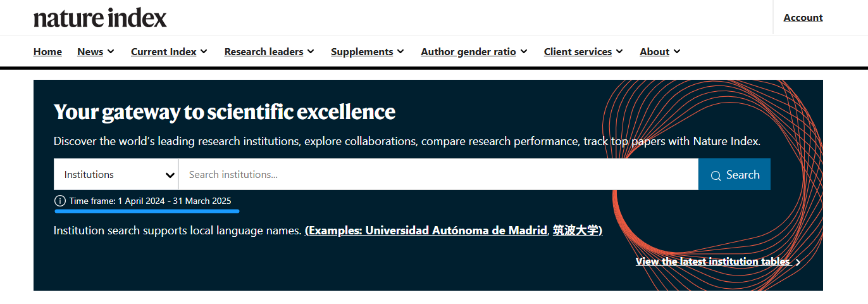The height and width of the screenshot is (304, 868).
Task: Click the time frame date text
Action: coord(150,201)
